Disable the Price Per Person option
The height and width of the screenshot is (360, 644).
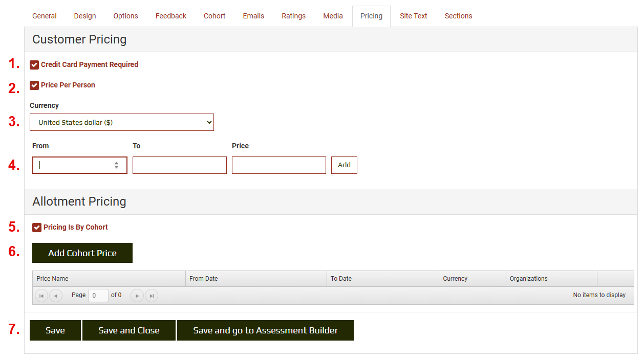point(34,85)
